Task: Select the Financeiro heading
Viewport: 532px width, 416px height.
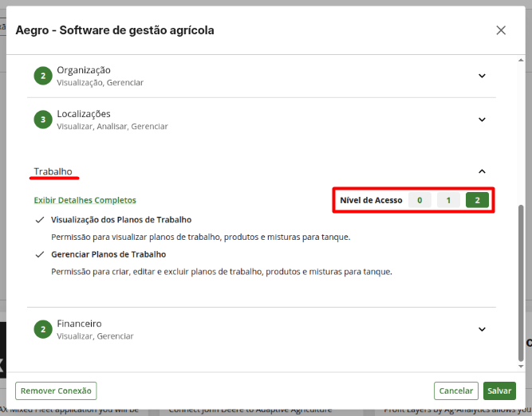Action: coord(79,324)
